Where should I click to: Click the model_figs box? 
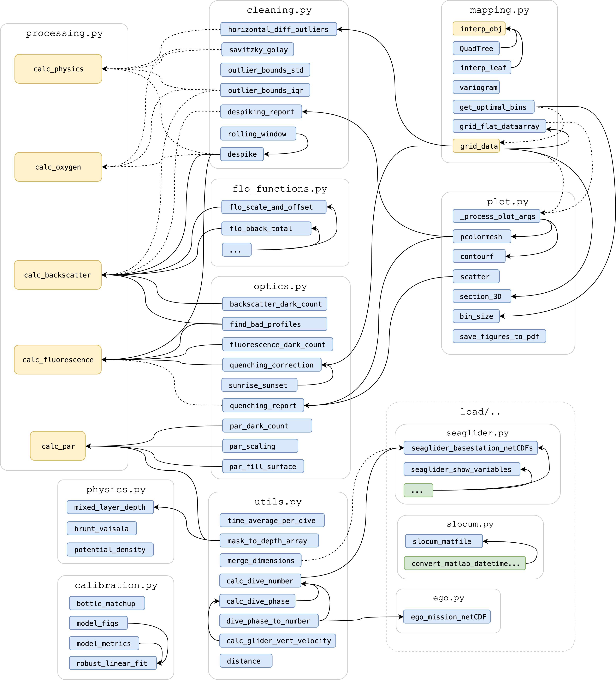coord(98,623)
